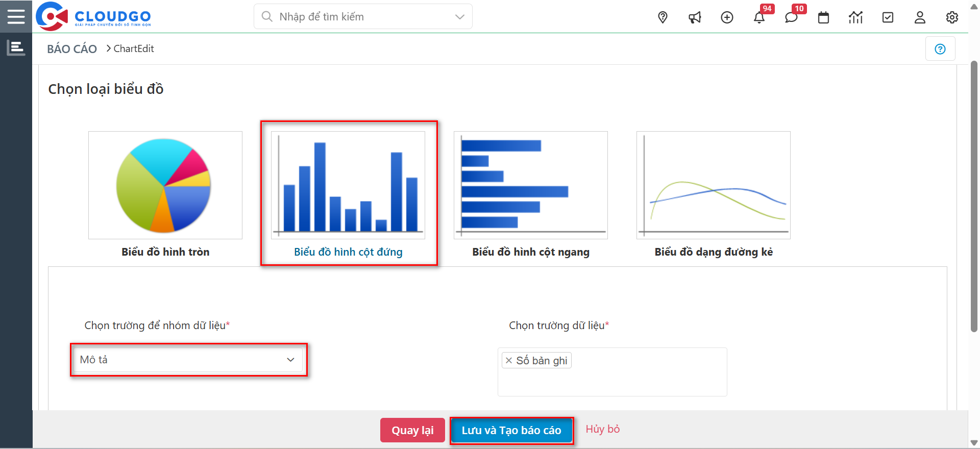980x449 pixels.
Task: Click the help question mark button
Action: [940, 49]
